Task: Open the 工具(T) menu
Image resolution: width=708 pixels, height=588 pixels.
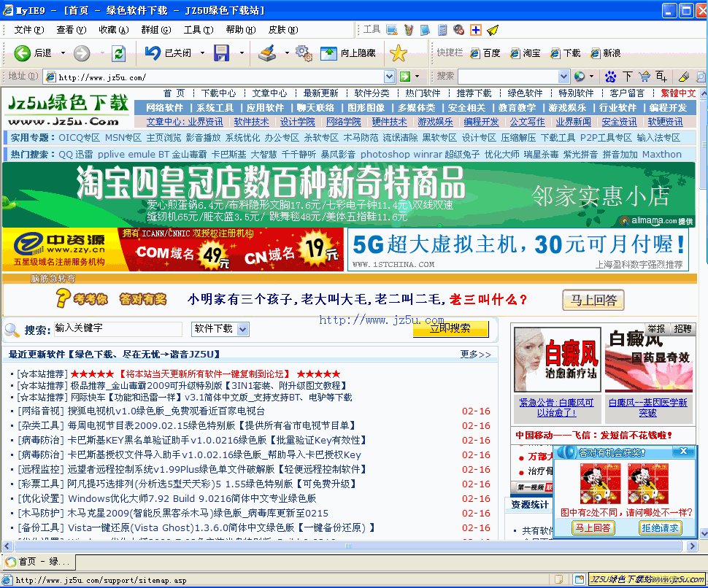Action: click(x=199, y=30)
